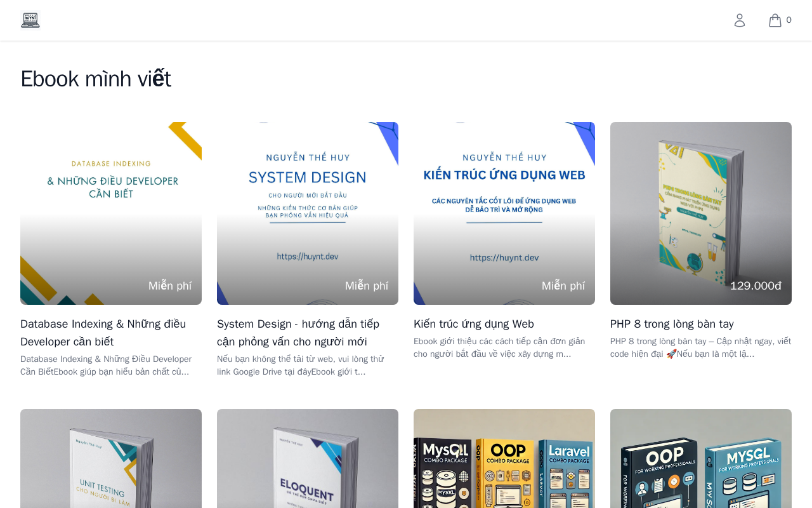This screenshot has height=508, width=812.
Task: Open the Unit Testing book cover
Action: [x=111, y=458]
